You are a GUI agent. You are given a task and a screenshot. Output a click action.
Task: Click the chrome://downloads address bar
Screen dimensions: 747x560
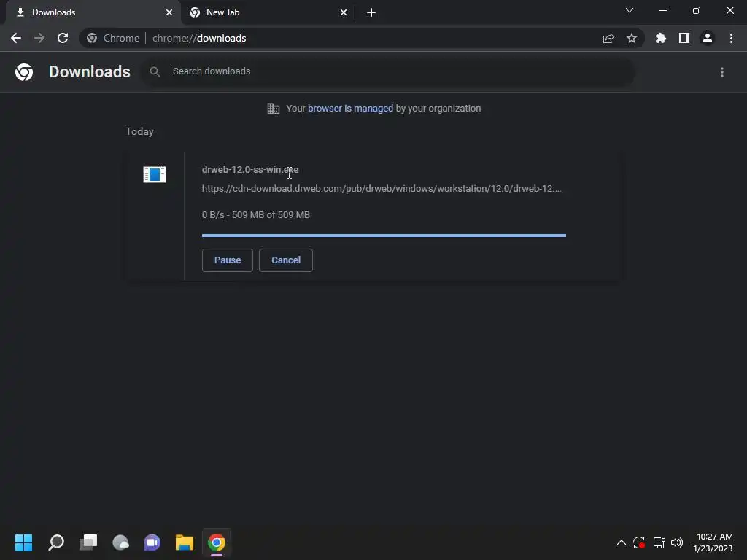tap(362, 38)
